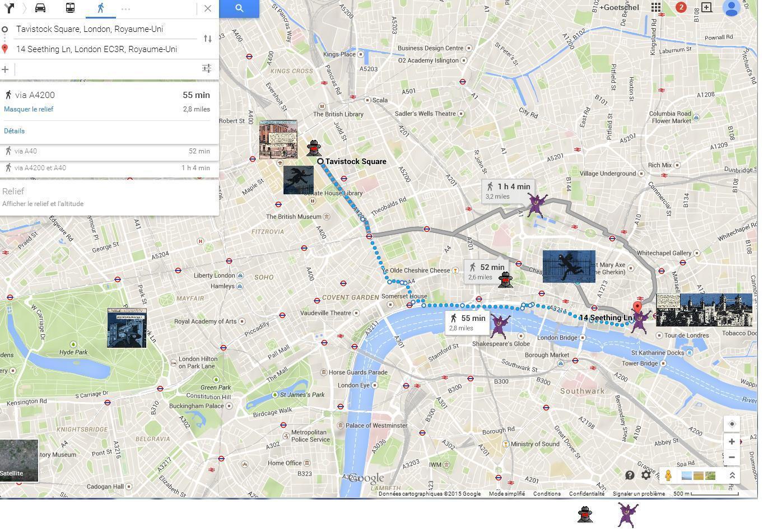Click Masquer le relief link
Image resolution: width=768 pixels, height=532 pixels.
(29, 109)
